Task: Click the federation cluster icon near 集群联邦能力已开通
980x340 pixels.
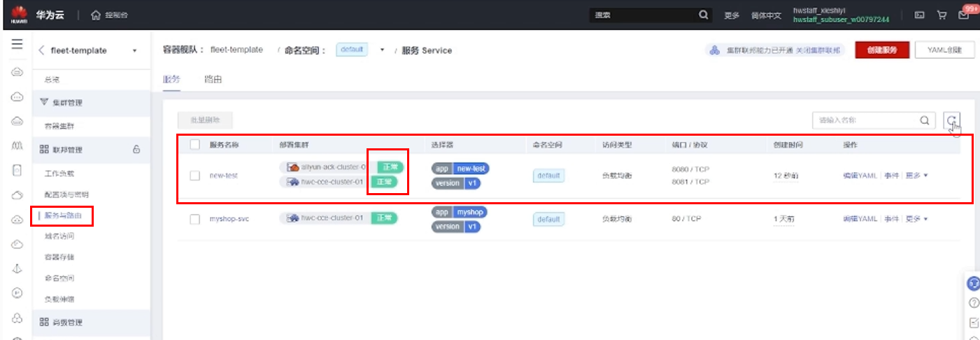Action: (x=714, y=50)
